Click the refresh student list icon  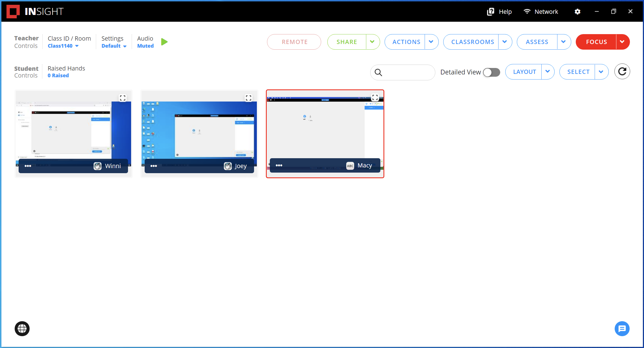pyautogui.click(x=622, y=72)
